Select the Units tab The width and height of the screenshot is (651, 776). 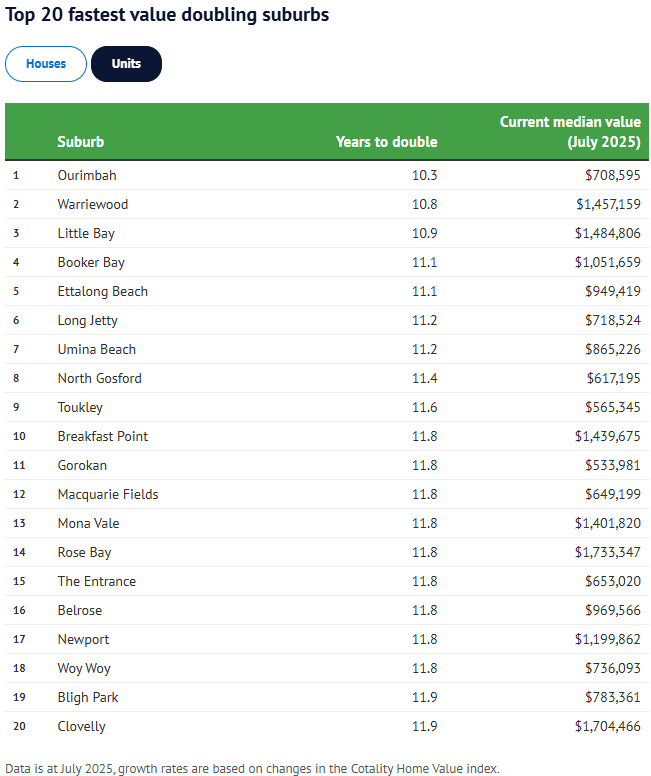coord(126,64)
